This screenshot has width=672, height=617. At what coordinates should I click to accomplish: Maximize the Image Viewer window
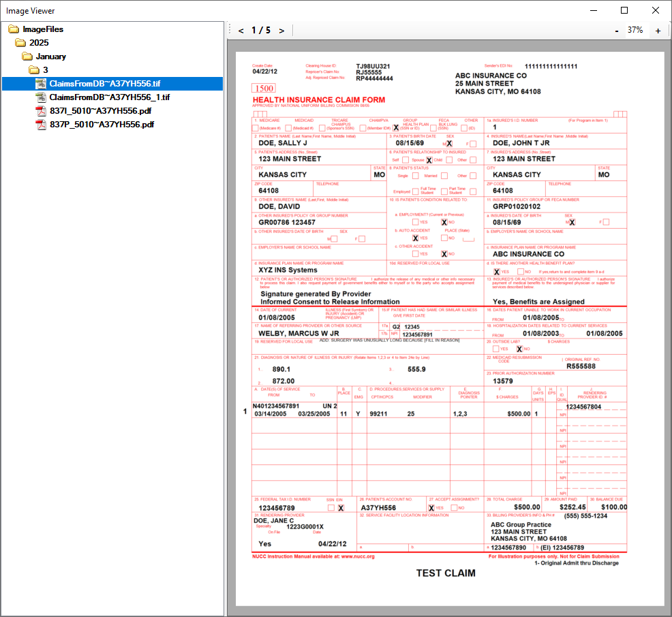624,10
